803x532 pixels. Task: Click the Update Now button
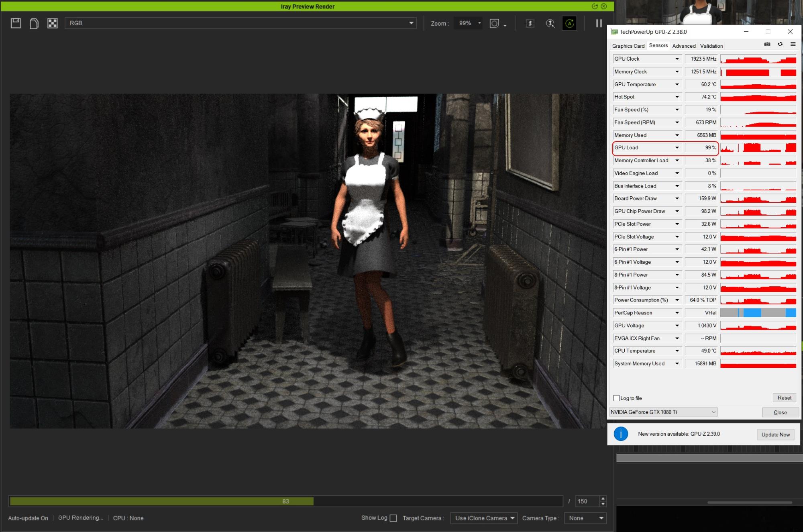pyautogui.click(x=775, y=434)
